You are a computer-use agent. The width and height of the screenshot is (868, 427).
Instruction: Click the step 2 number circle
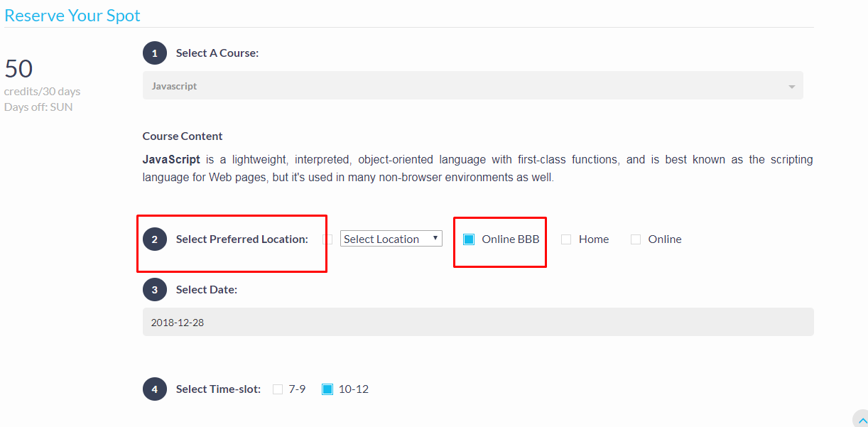155,239
